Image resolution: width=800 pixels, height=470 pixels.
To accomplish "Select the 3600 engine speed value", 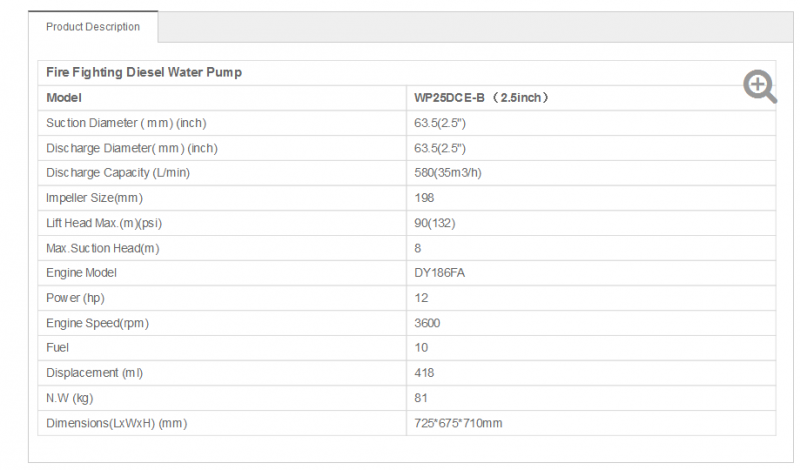I will tap(427, 323).
